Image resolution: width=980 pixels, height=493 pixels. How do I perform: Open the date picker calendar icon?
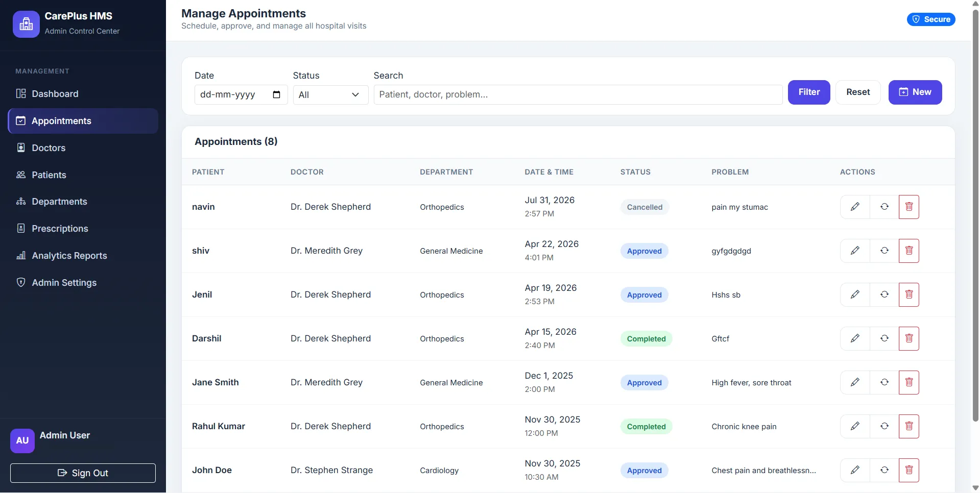tap(277, 94)
